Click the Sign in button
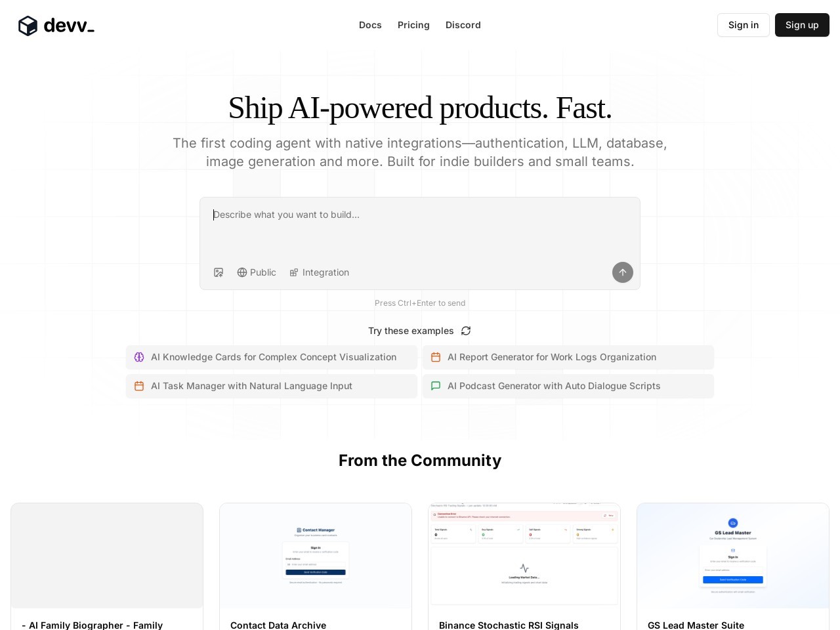Image resolution: width=840 pixels, height=630 pixels. [744, 25]
